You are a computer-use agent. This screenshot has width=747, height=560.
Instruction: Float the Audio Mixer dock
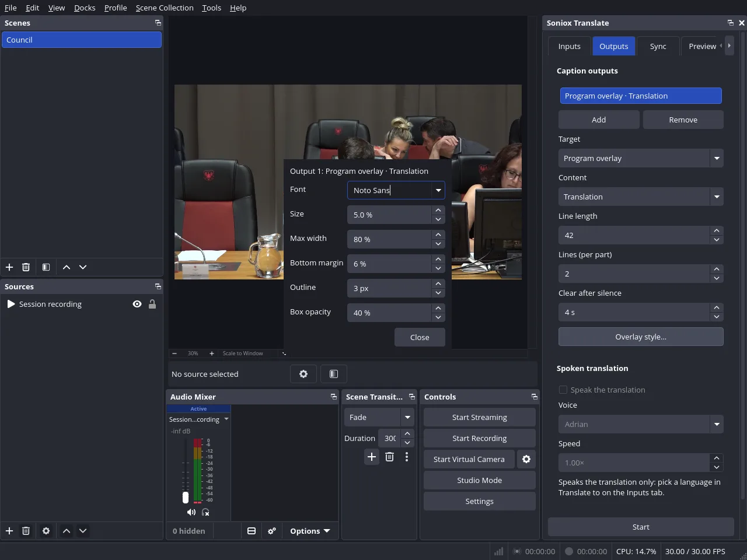(334, 397)
